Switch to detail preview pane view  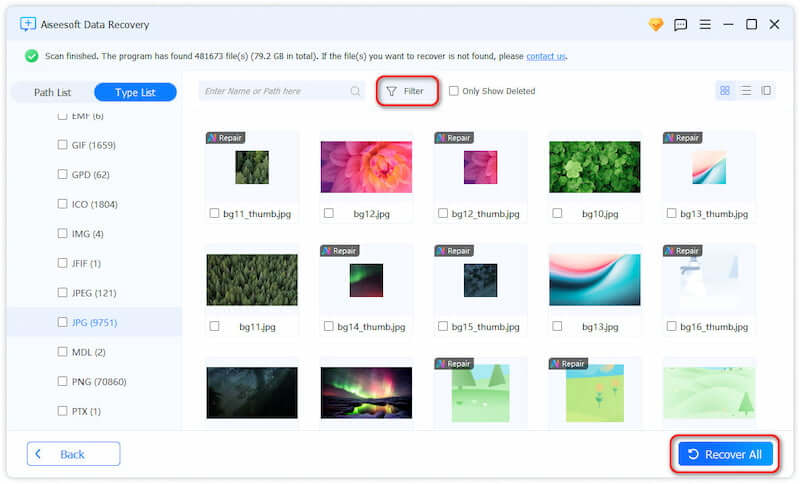point(766,91)
